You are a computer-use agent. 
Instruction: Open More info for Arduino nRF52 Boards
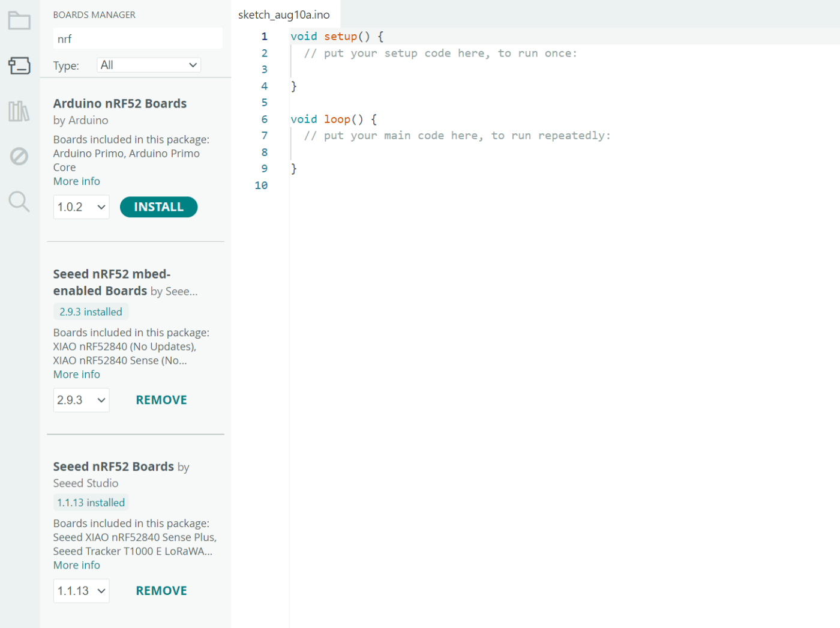click(77, 181)
